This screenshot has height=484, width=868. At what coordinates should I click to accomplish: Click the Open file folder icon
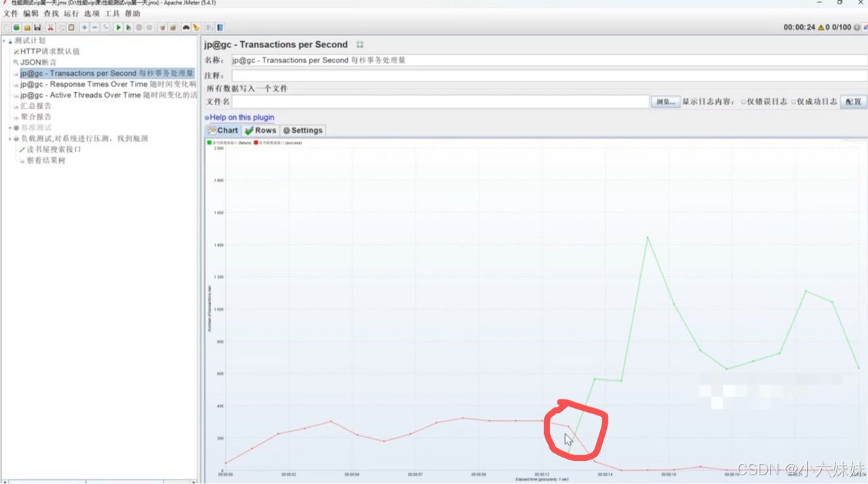click(27, 27)
